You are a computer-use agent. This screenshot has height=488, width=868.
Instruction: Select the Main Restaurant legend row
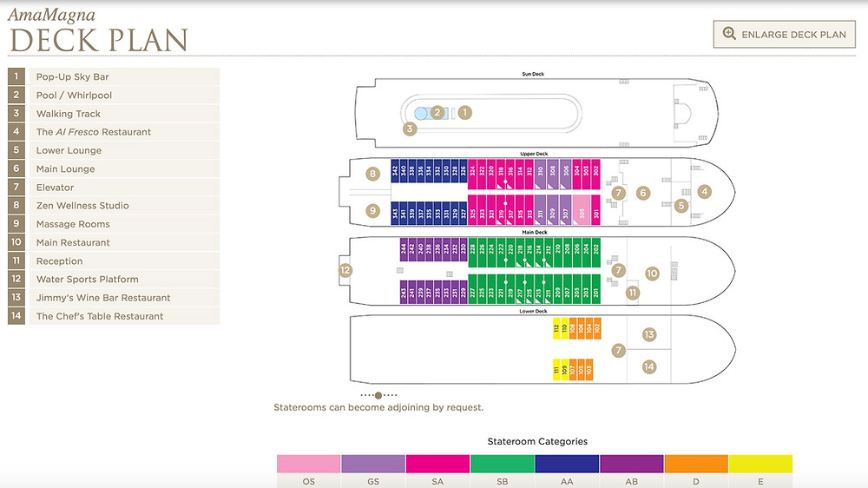pyautogui.click(x=114, y=242)
